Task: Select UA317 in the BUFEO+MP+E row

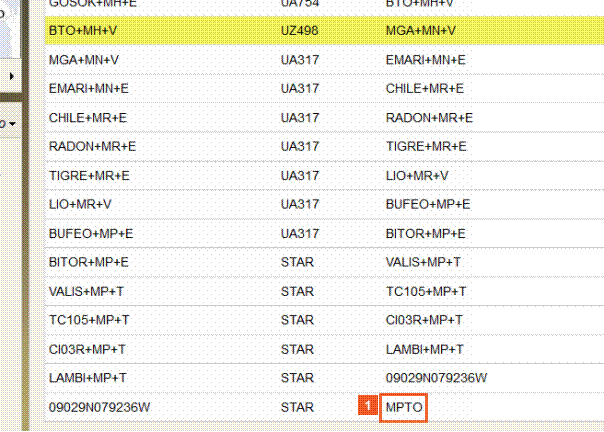Action: pos(300,234)
